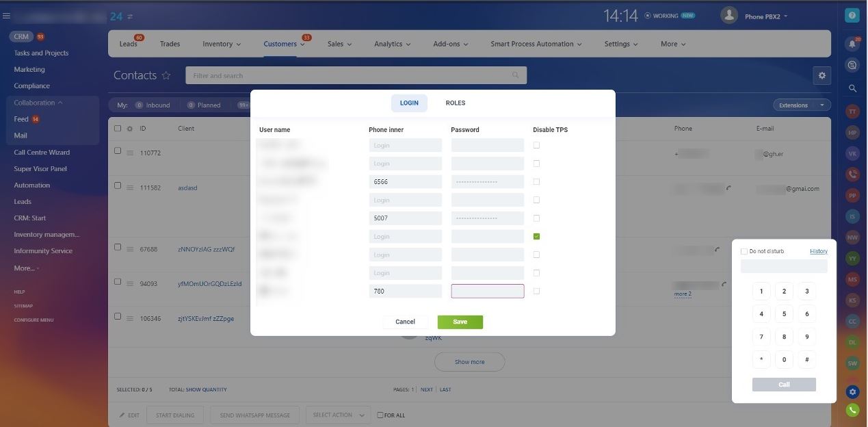Screen dimensions: 868x427
Task: Click the telephony phone icon in the right sidebar
Action: pyautogui.click(x=852, y=173)
